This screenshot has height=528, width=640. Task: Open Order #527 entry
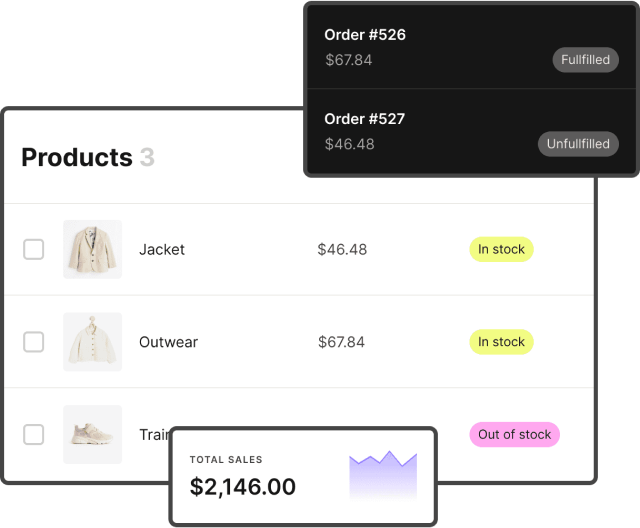[365, 119]
